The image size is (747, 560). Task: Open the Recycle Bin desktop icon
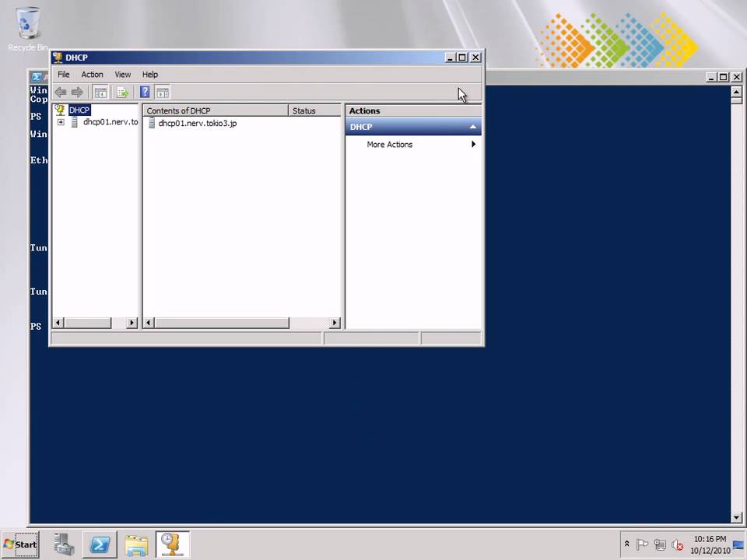(x=28, y=29)
